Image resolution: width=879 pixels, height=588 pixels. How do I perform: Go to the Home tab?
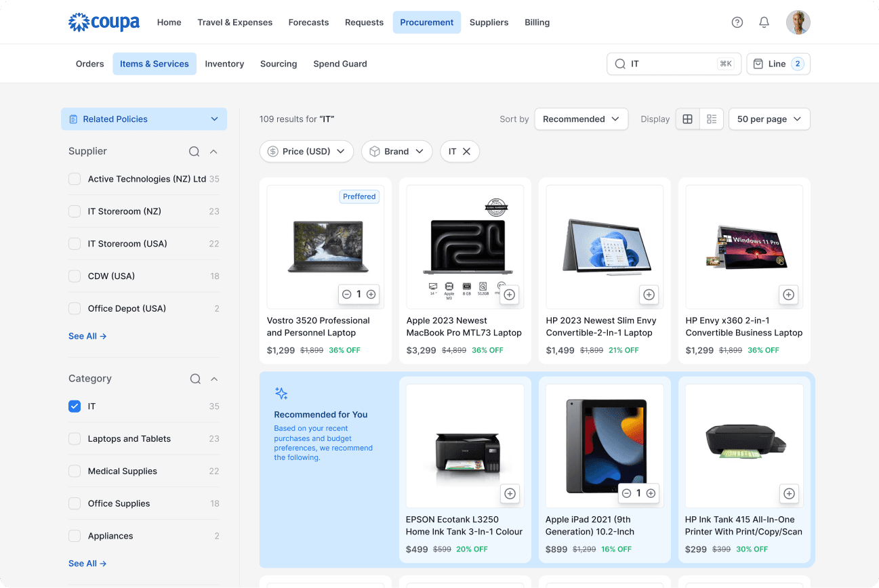[x=169, y=22]
